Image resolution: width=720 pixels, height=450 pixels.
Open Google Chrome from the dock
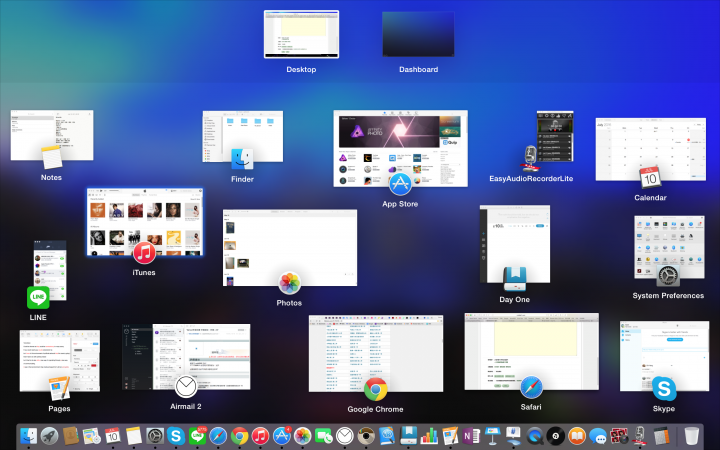click(239, 436)
